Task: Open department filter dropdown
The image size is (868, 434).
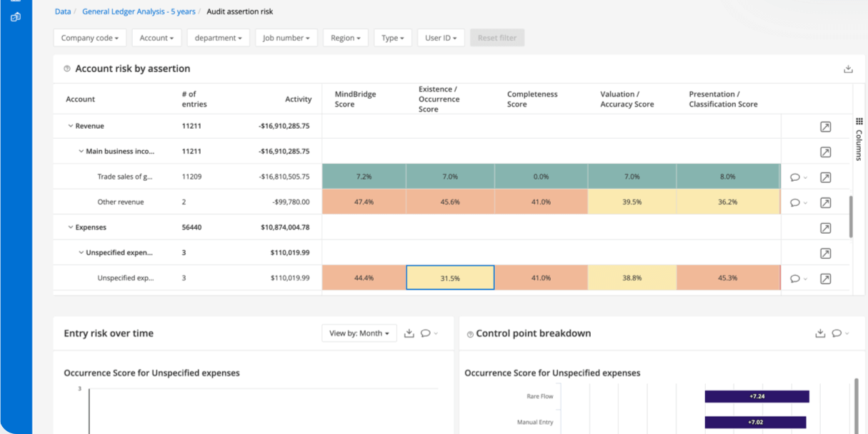Action: 219,38
